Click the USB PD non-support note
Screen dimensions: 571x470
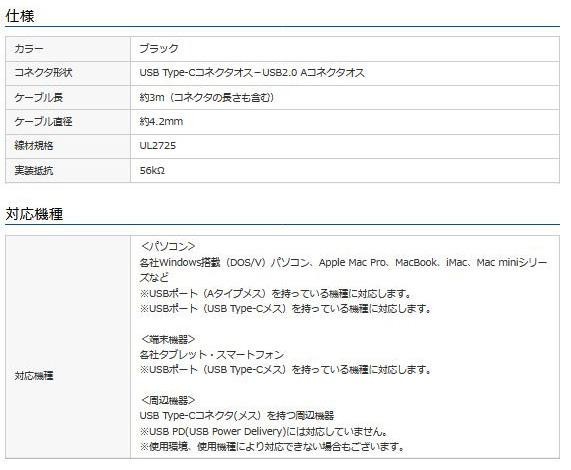(x=264, y=431)
